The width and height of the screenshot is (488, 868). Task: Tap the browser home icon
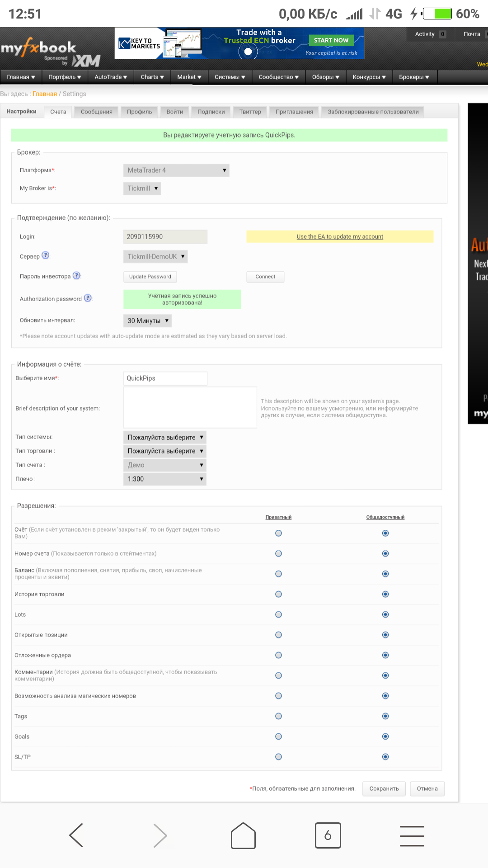click(244, 835)
